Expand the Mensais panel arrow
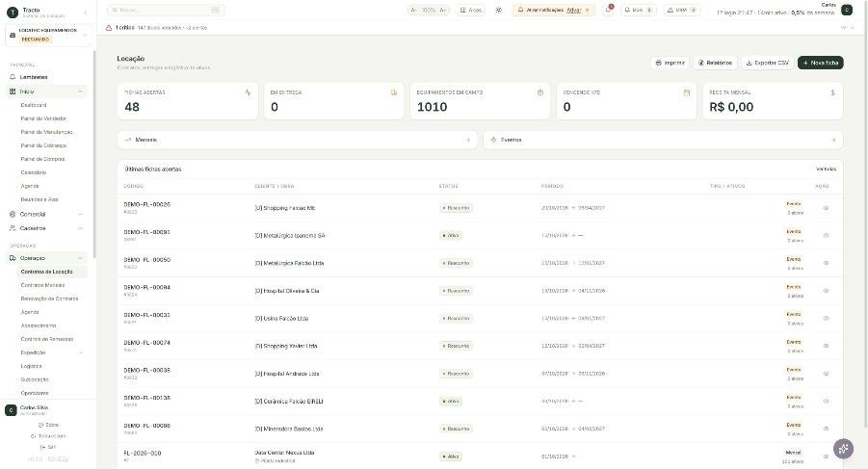Image resolution: width=868 pixels, height=469 pixels. pyautogui.click(x=468, y=140)
